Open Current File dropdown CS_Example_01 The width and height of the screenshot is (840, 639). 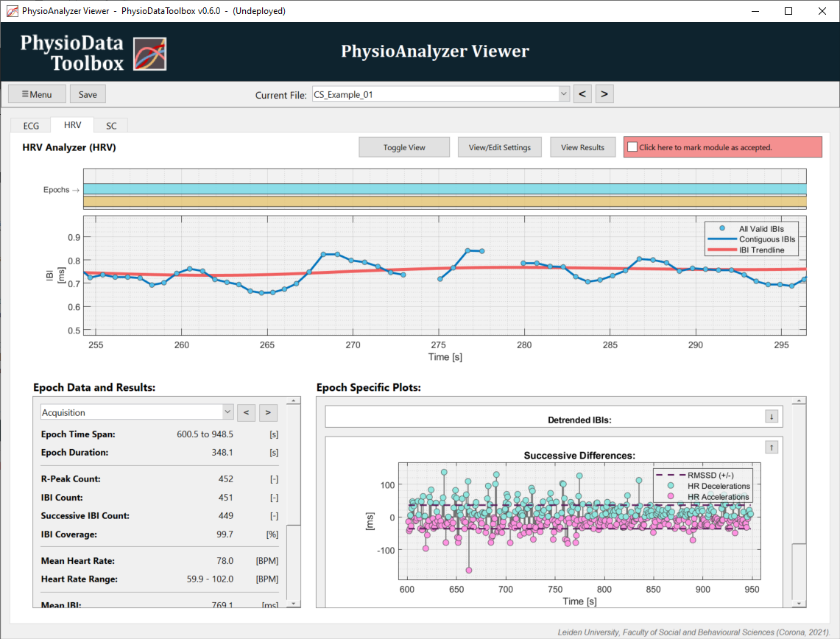coord(440,94)
